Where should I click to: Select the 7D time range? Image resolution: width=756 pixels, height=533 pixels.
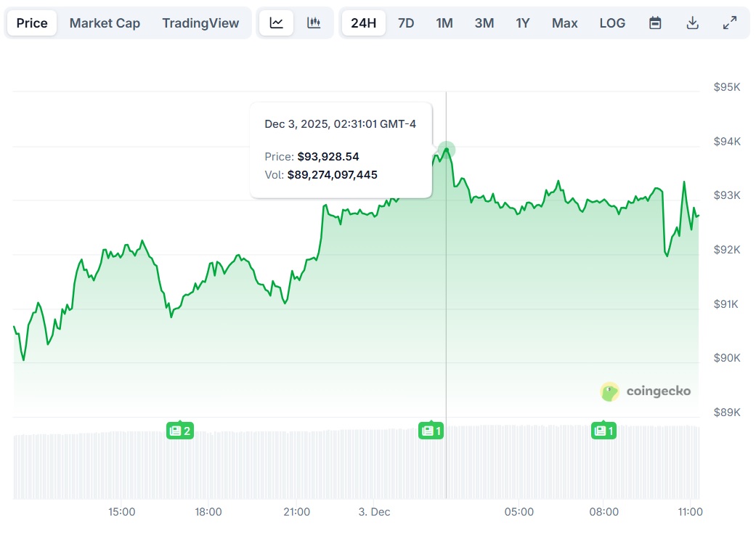pos(406,23)
